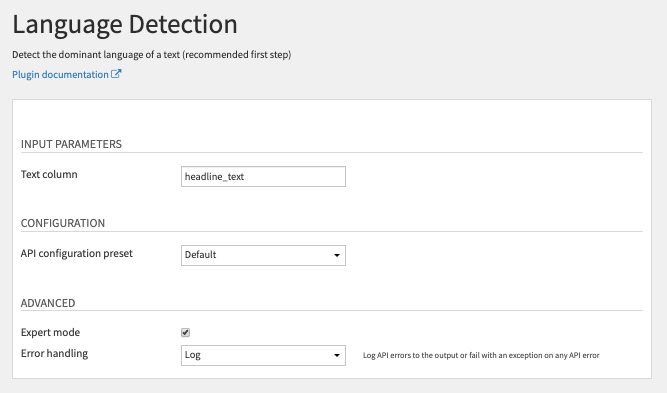Click the 'Detect the dominant language' description text

(151, 55)
